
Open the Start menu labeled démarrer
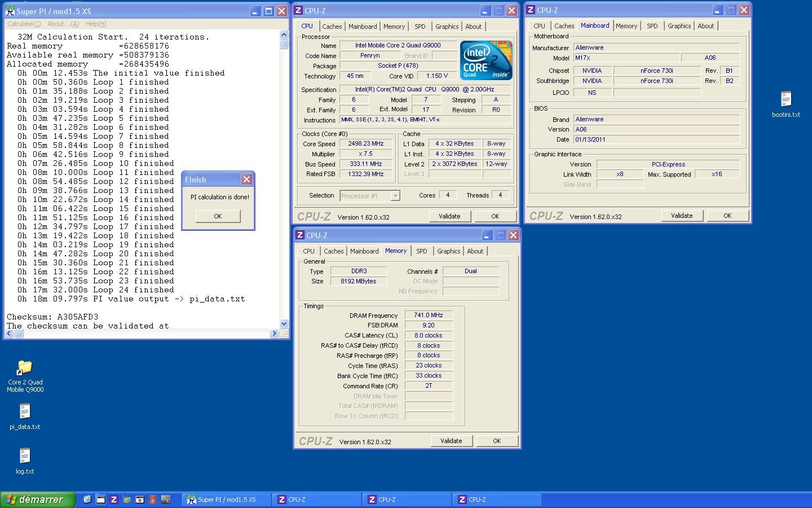[38, 500]
